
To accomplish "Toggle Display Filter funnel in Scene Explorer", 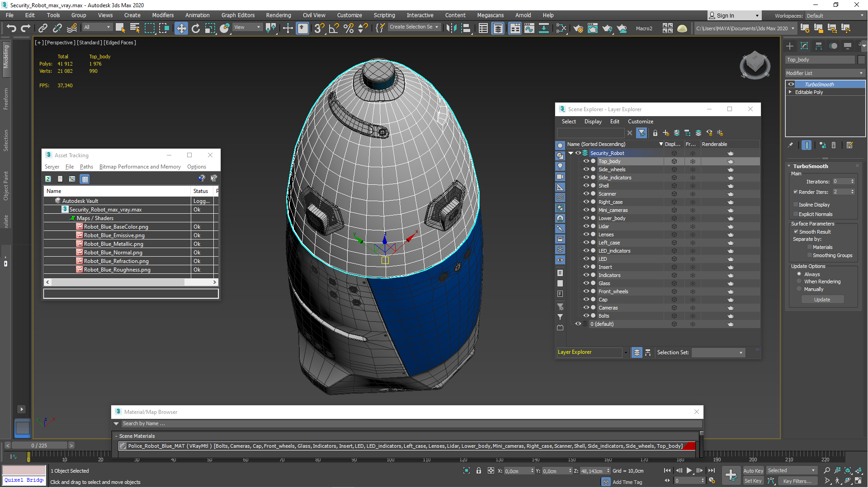I will point(642,133).
